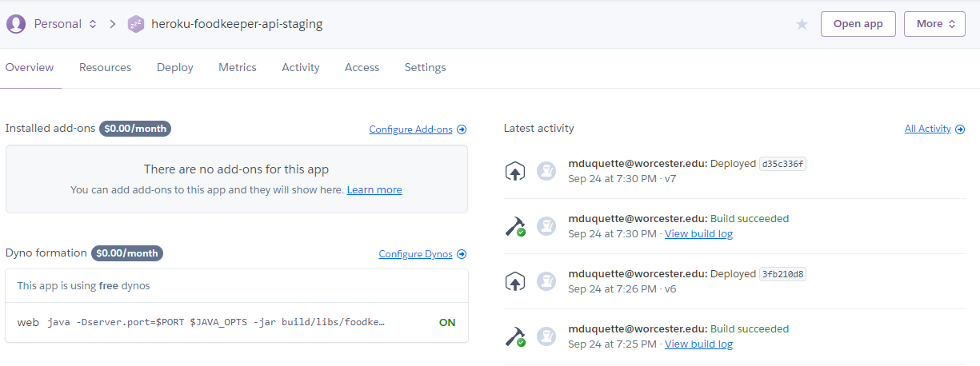Click the user avatar beside the d35c336f deploy

point(546,171)
